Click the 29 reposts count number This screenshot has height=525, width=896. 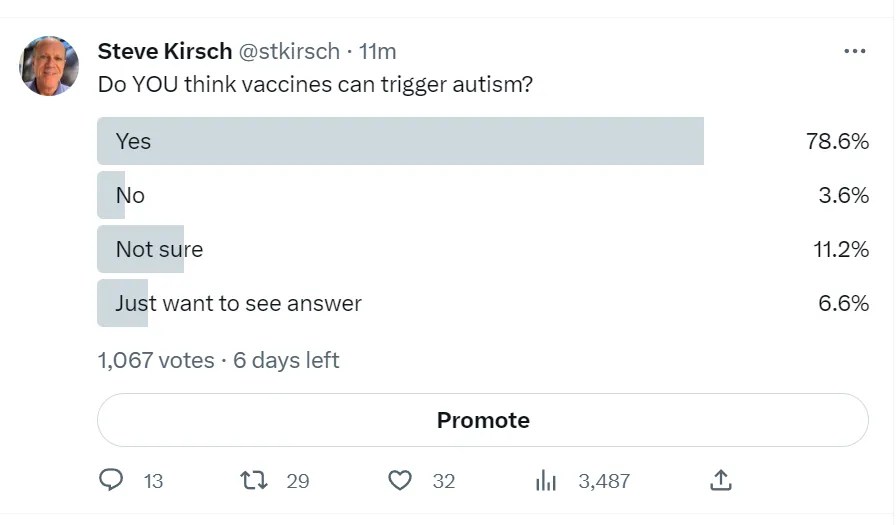click(x=298, y=481)
